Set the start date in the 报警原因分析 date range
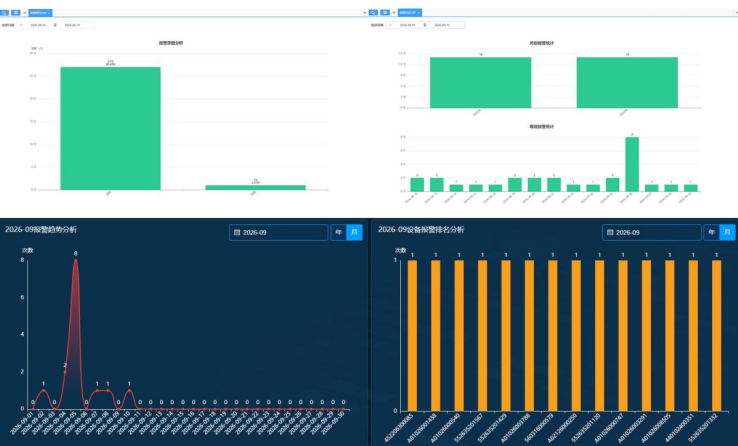The image size is (738, 446). [x=38, y=25]
